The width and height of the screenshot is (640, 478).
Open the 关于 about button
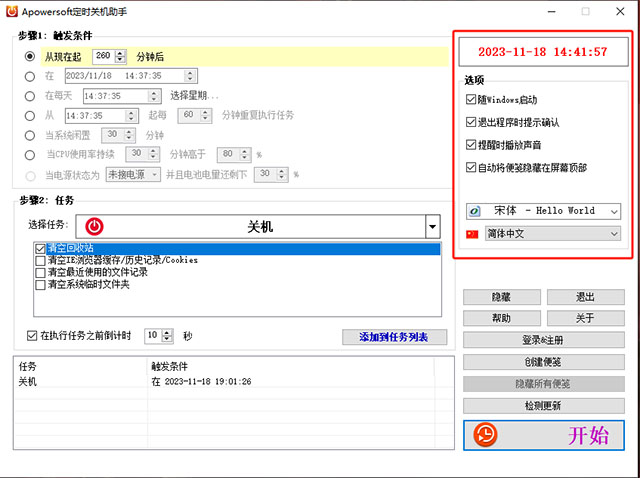coord(586,318)
